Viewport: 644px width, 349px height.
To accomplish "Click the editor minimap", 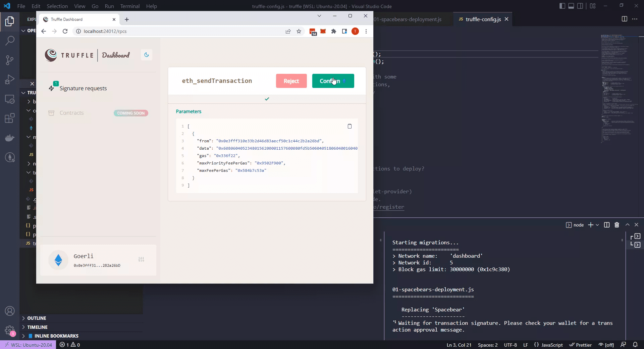I will 620,89.
